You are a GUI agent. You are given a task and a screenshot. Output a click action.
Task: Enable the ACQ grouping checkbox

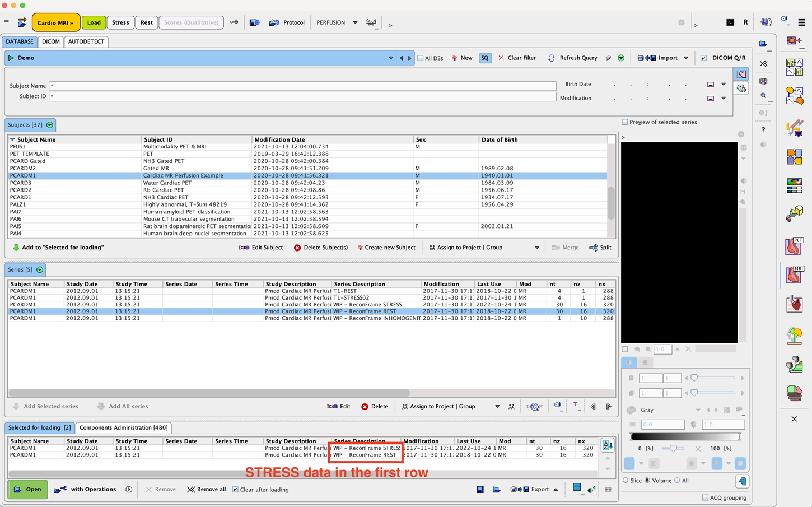pyautogui.click(x=705, y=497)
